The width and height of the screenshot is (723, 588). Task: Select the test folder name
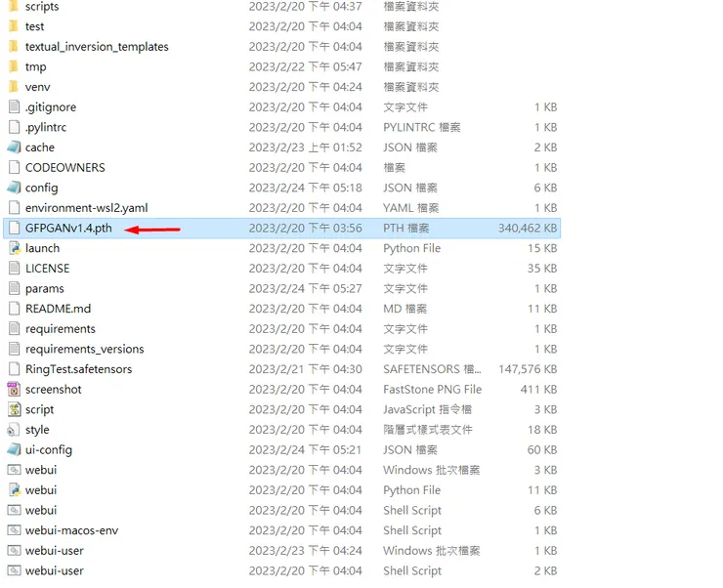[34, 26]
